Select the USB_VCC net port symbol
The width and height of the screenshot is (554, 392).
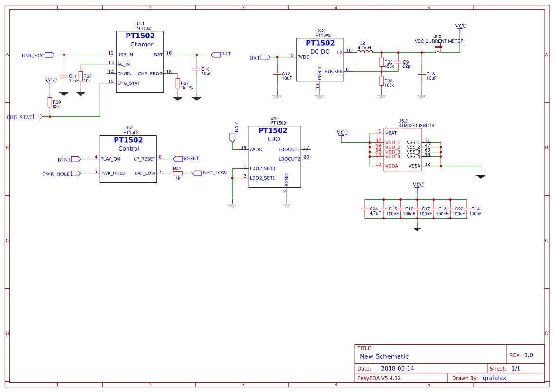[x=50, y=55]
